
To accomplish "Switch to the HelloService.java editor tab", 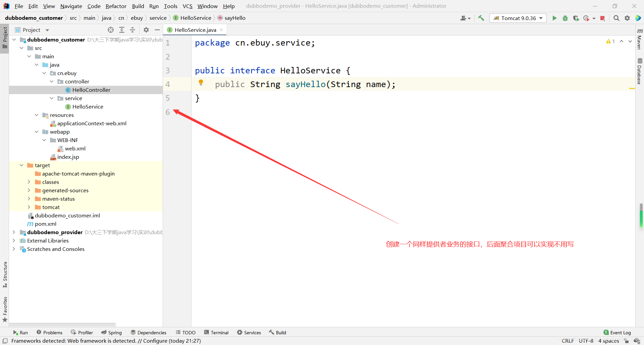I will coord(195,30).
